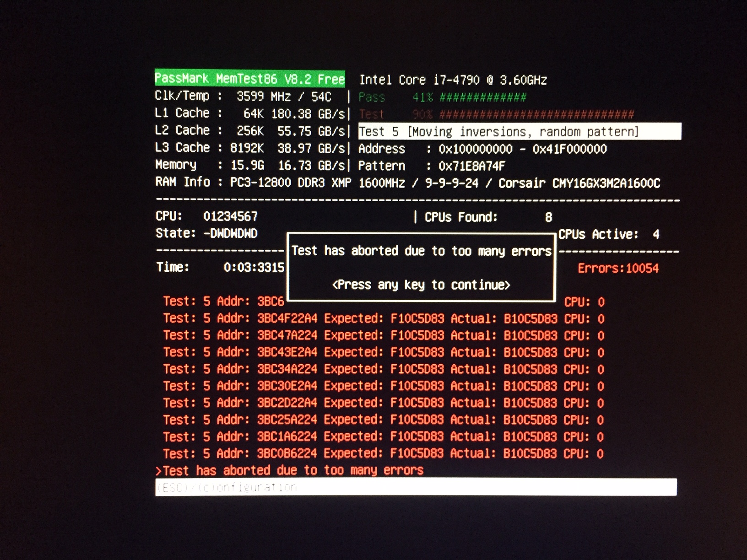This screenshot has height=560, width=747.
Task: Click the abort dialog error message text
Action: (421, 251)
